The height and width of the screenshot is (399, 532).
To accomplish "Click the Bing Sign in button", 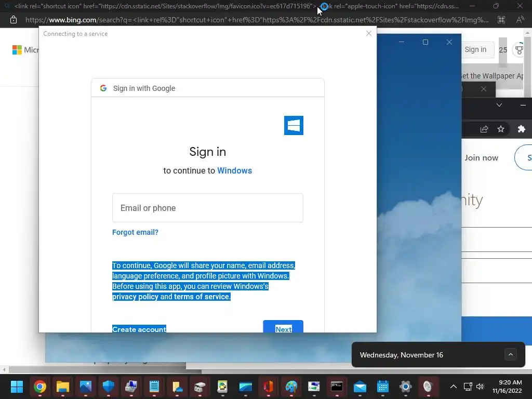I will point(475,49).
